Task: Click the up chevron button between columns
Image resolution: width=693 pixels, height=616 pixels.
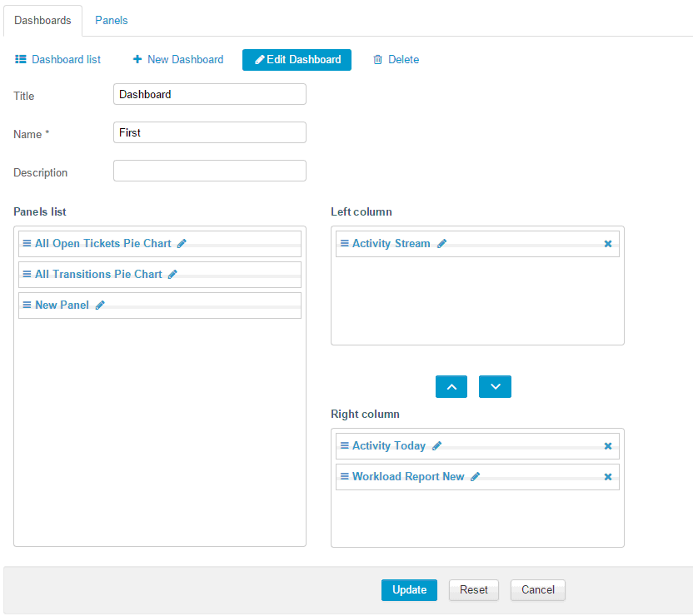Action: 451,387
